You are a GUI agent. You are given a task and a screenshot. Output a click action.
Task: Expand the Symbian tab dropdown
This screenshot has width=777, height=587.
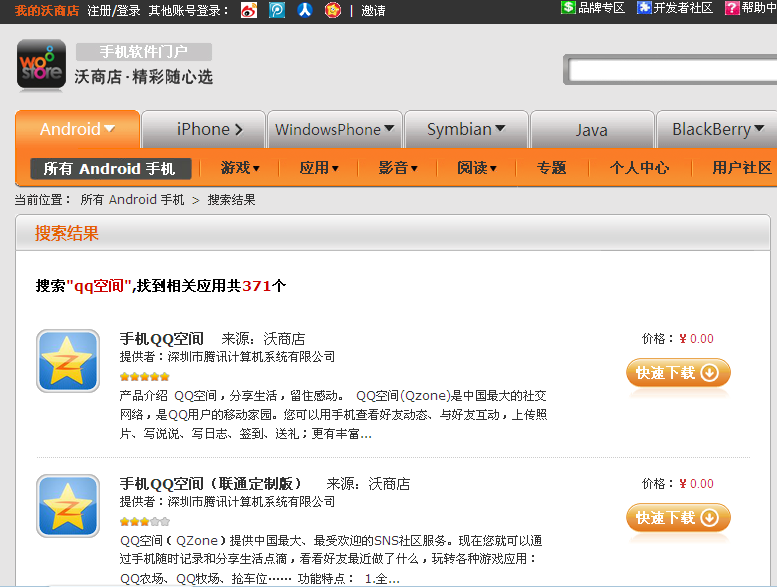[500, 129]
